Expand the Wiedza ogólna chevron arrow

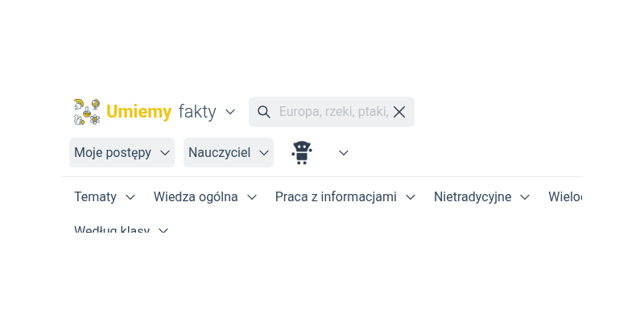252,197
